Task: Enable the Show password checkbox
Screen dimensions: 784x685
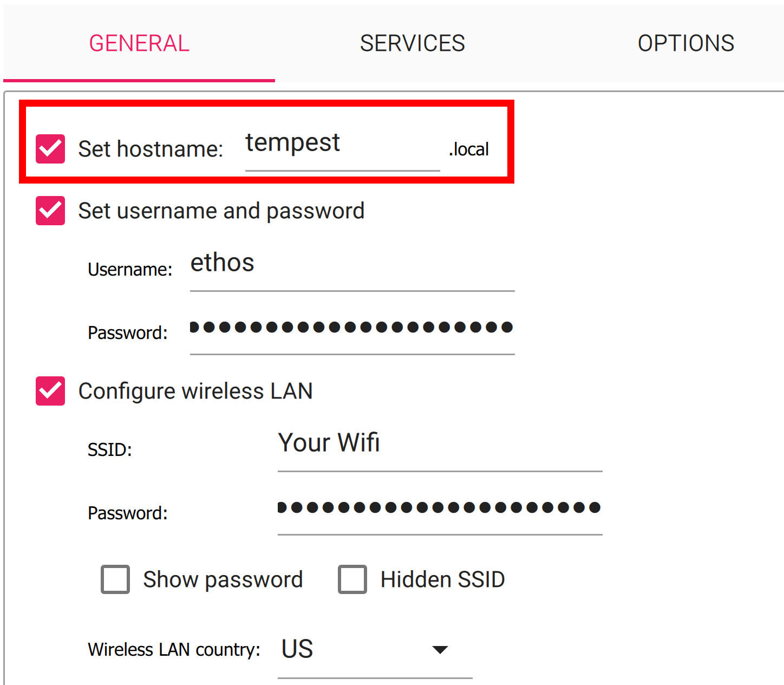Action: click(x=115, y=579)
